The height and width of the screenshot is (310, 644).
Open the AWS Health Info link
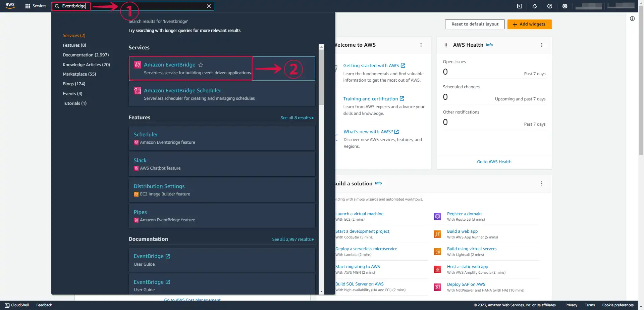[x=489, y=45]
